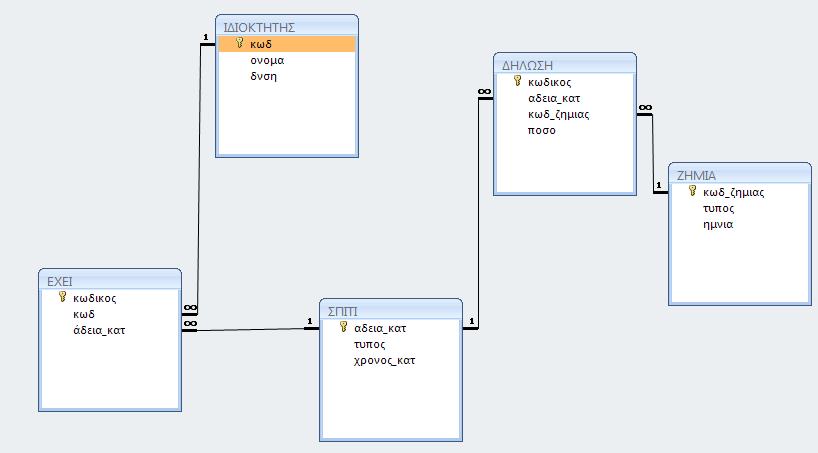This screenshot has height=453, width=818.
Task: Select κωδ_ζημιας field in ΖΗΜΙΑ table
Action: click(x=740, y=192)
